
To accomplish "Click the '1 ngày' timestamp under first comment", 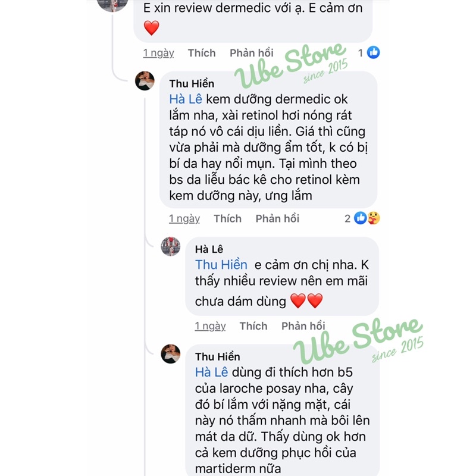I will tap(158, 53).
